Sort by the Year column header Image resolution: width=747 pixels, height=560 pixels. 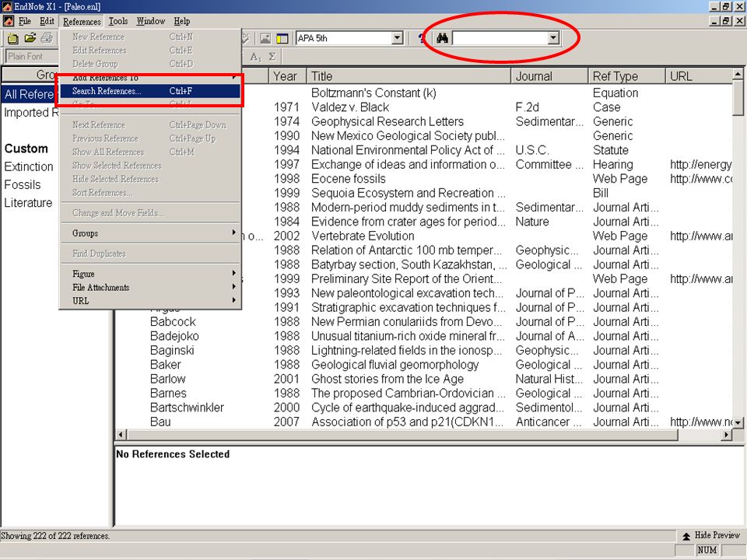(x=288, y=76)
